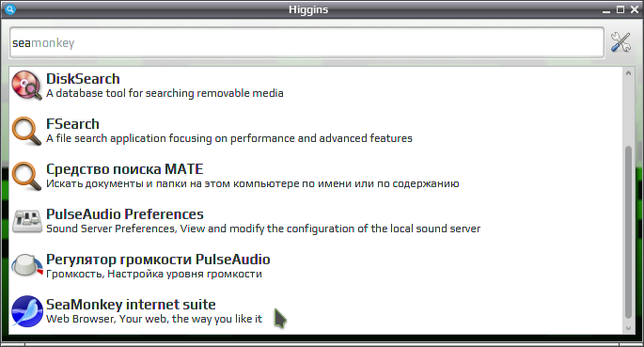Open settings via the wrench and screwdriver icon

[x=620, y=42]
